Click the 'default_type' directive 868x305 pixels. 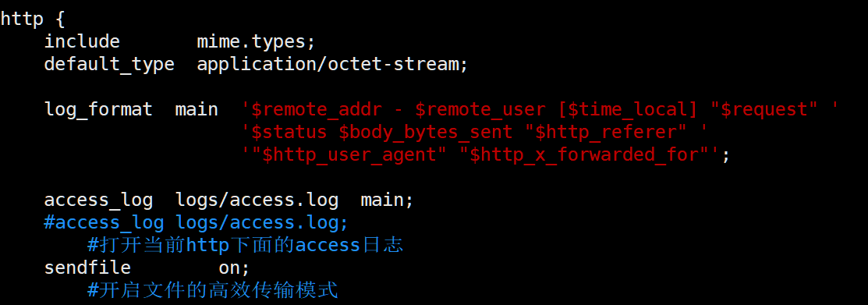109,65
